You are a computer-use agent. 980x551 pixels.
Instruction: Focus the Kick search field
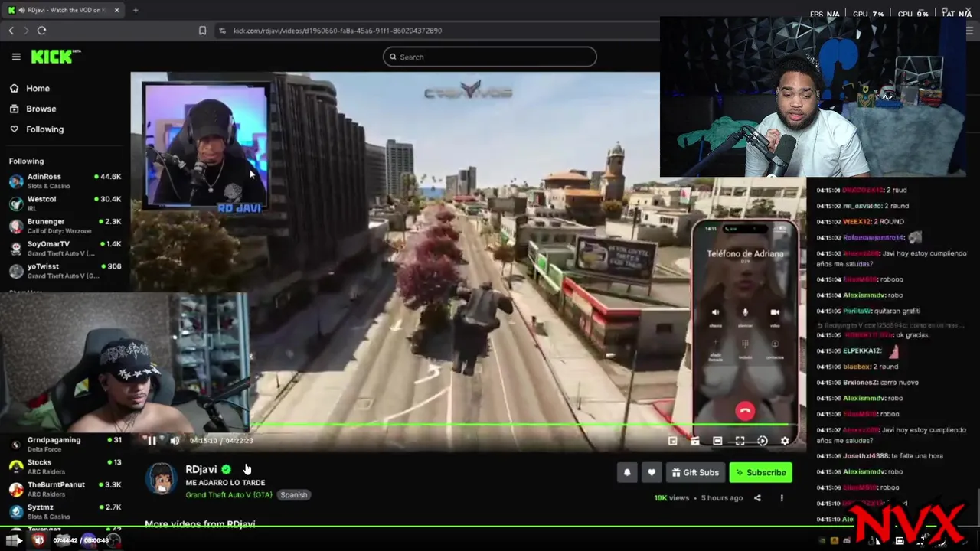490,57
